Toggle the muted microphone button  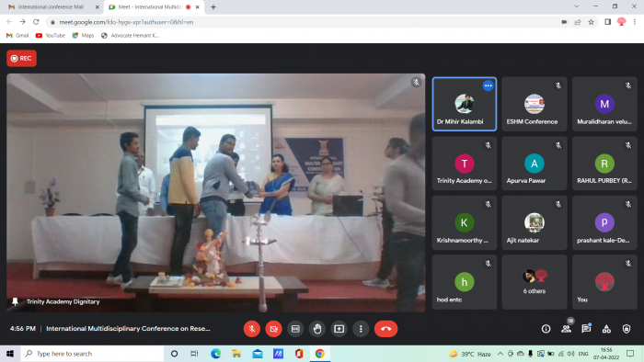click(252, 329)
